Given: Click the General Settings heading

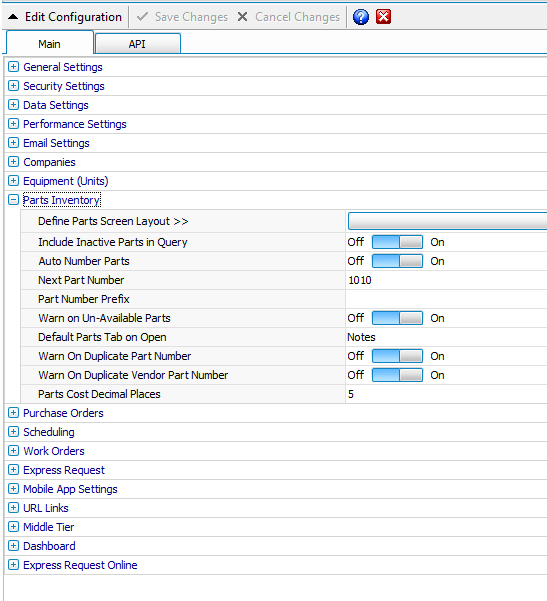Looking at the screenshot, I should tap(63, 67).
